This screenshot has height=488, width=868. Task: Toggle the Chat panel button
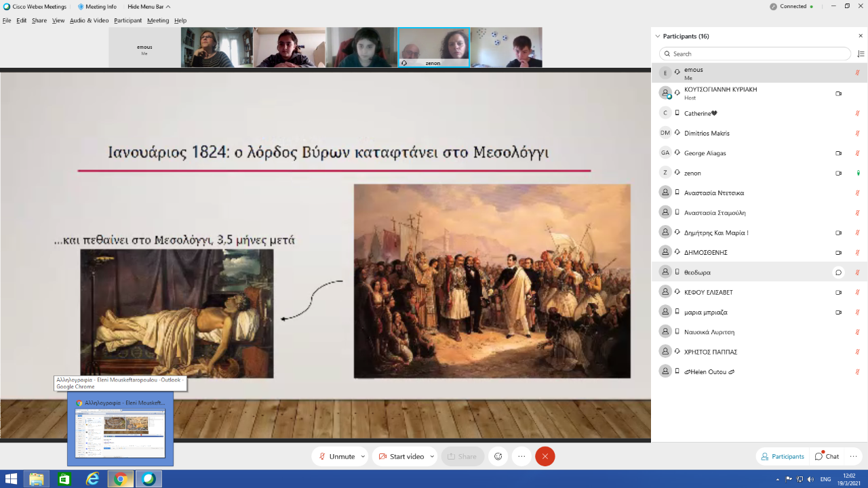827,456
